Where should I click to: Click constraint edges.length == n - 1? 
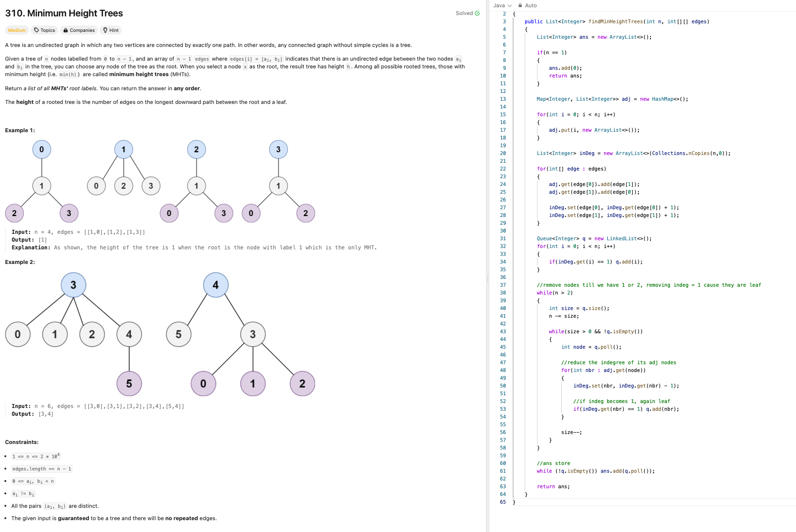coord(41,469)
